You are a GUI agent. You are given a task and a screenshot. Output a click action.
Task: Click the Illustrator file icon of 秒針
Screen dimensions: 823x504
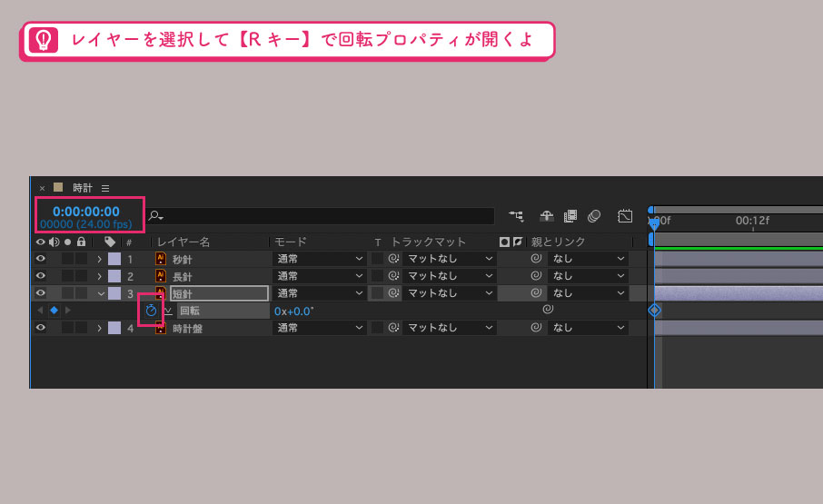[161, 259]
